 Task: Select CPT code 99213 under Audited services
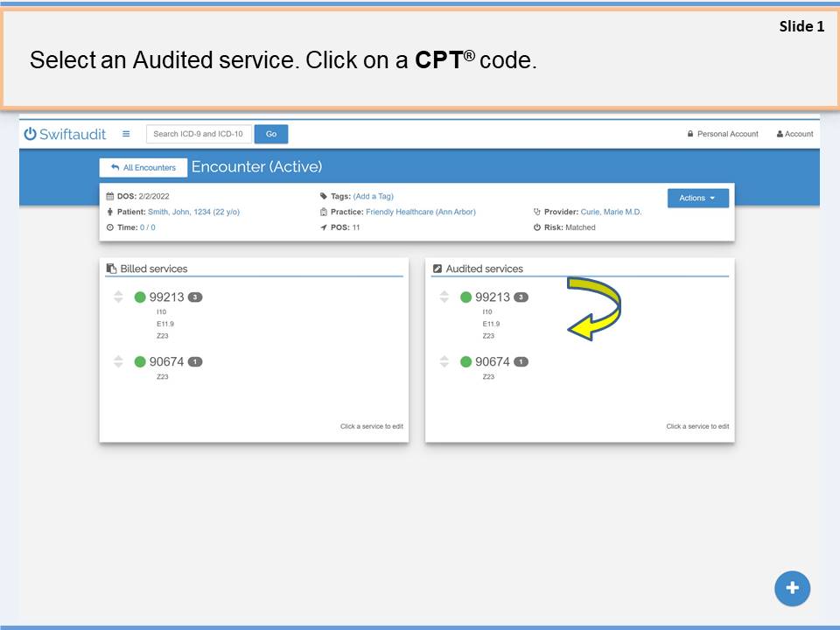tap(493, 297)
